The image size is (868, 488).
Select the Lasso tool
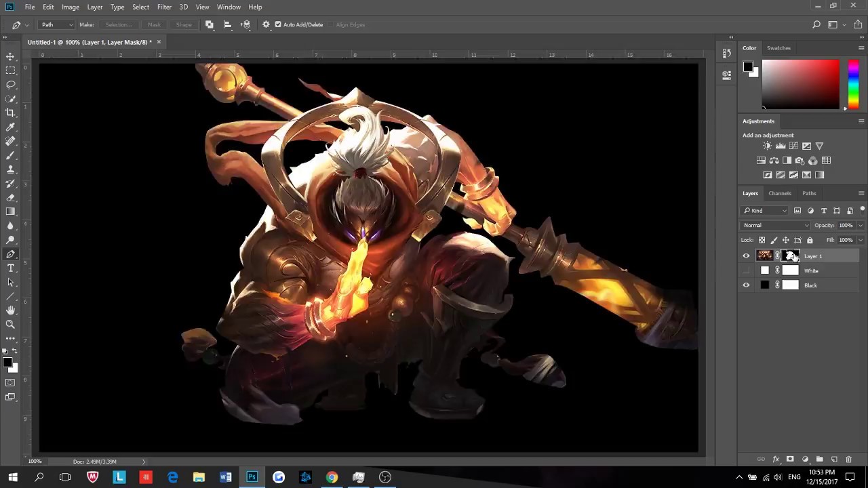pos(10,84)
